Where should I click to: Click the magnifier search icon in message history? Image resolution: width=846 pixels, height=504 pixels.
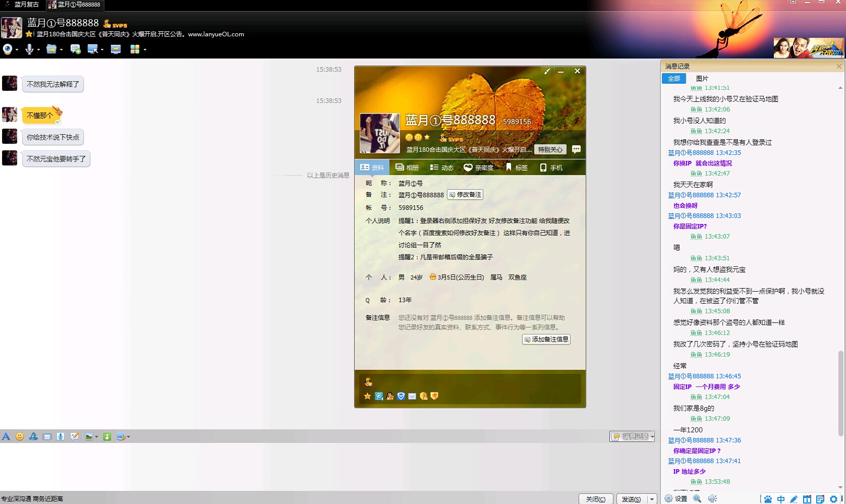697,498
